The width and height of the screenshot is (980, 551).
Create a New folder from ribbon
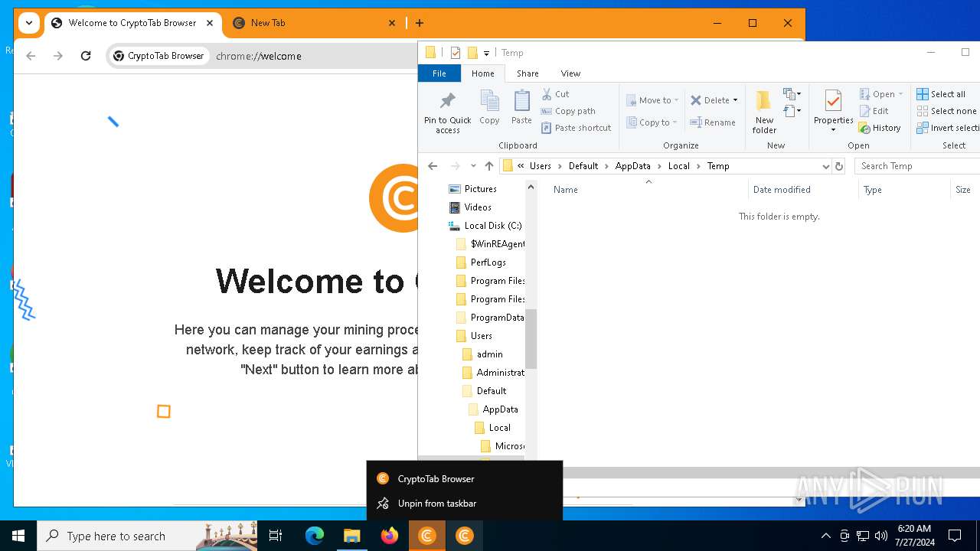coord(764,112)
